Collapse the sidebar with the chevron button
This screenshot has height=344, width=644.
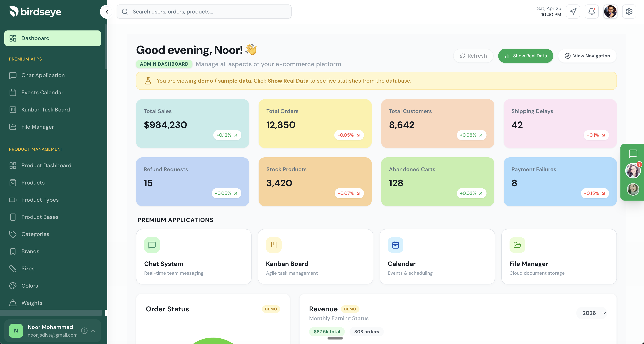pyautogui.click(x=107, y=12)
